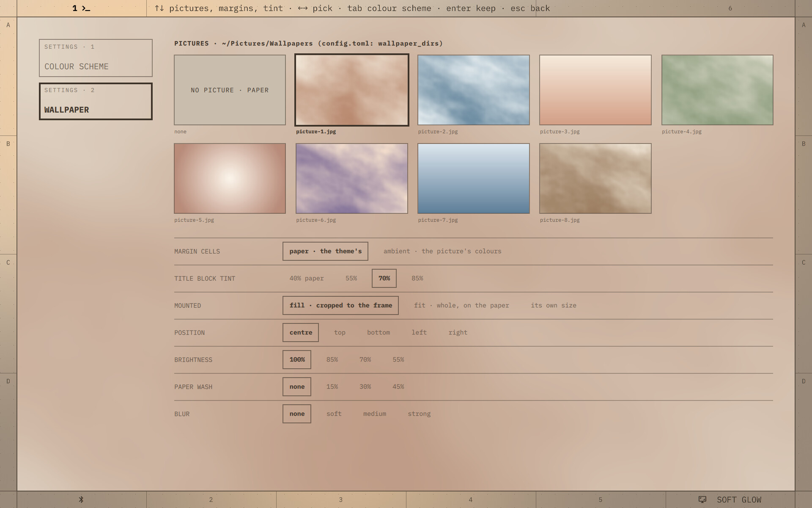Screen dimensions: 812x508
Task: Pick picture-2.jpg blue cloud thumbnail
Action: pyautogui.click(x=474, y=90)
